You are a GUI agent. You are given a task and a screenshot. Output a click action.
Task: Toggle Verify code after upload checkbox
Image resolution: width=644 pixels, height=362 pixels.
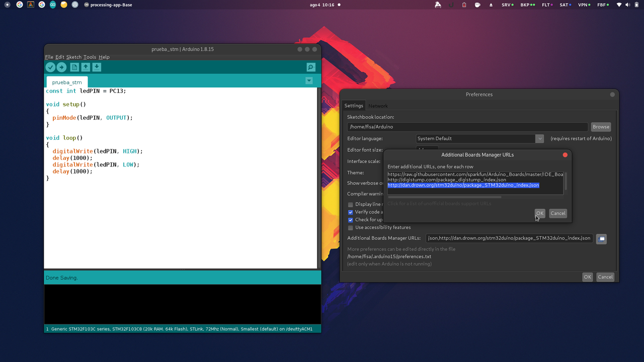pyautogui.click(x=351, y=212)
